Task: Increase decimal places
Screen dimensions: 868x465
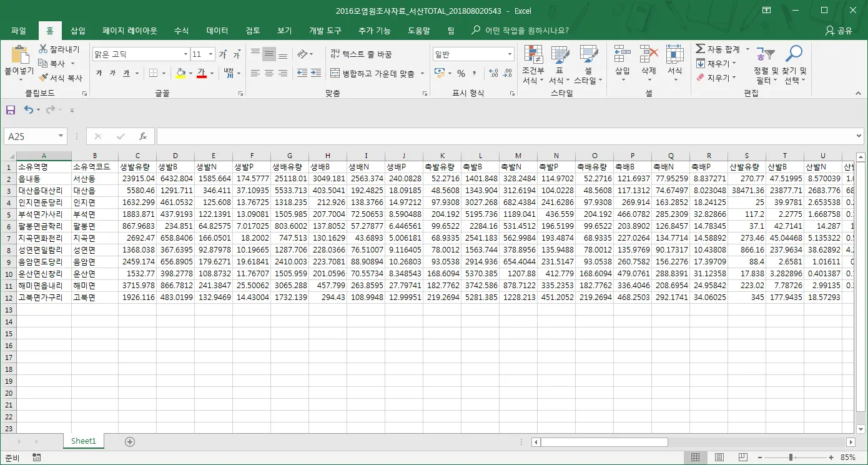Action: pyautogui.click(x=494, y=74)
